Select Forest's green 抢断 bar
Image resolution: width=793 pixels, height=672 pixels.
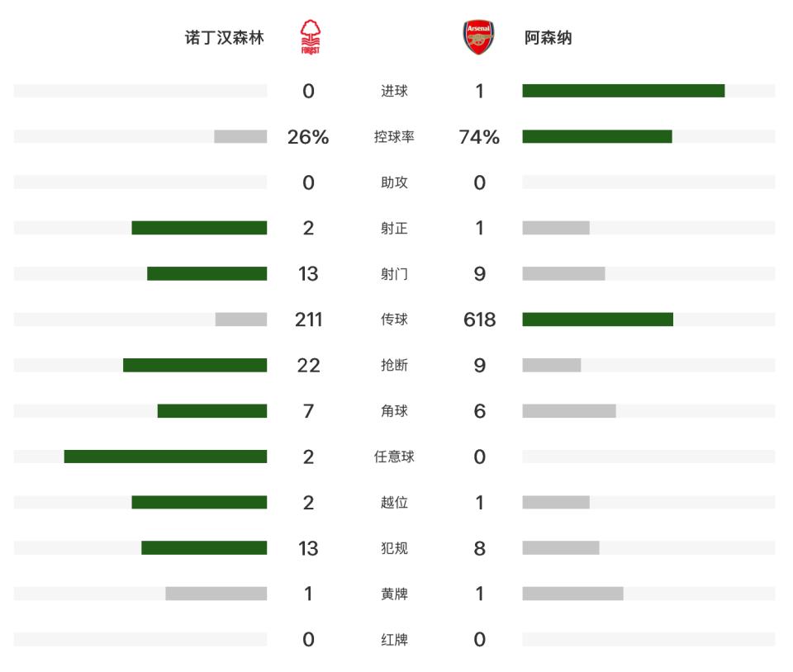click(x=195, y=365)
